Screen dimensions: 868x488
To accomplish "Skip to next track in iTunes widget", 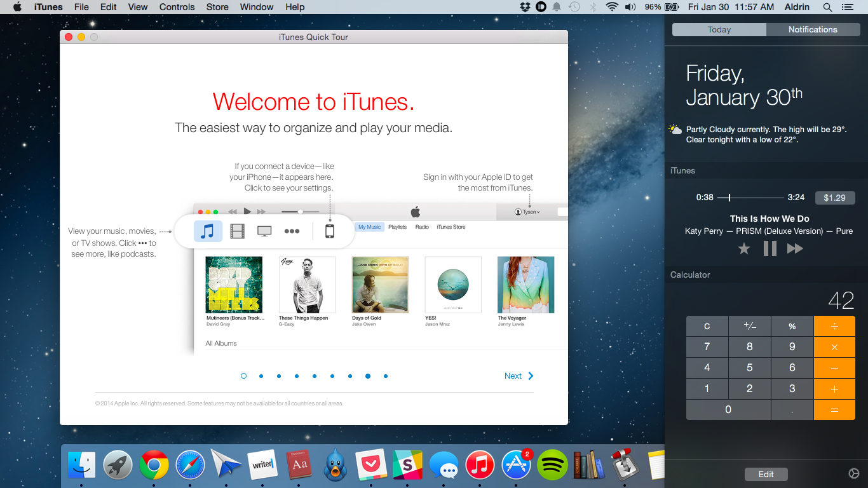I will point(795,248).
